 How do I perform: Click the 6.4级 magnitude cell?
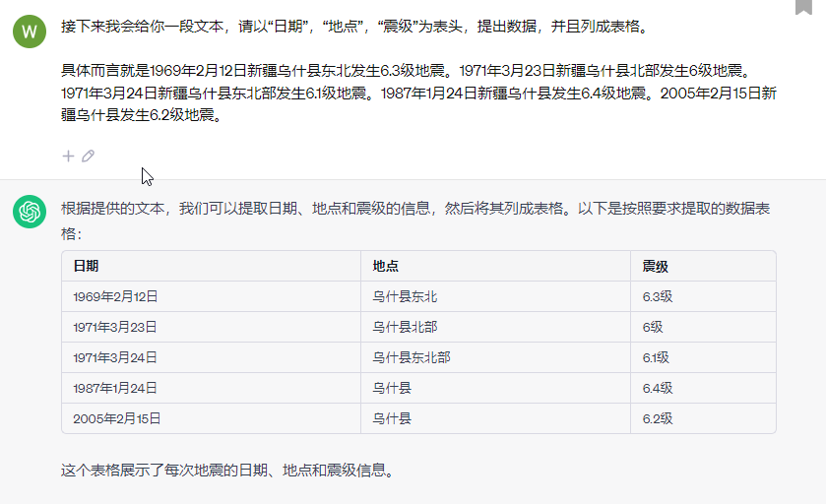click(x=657, y=389)
